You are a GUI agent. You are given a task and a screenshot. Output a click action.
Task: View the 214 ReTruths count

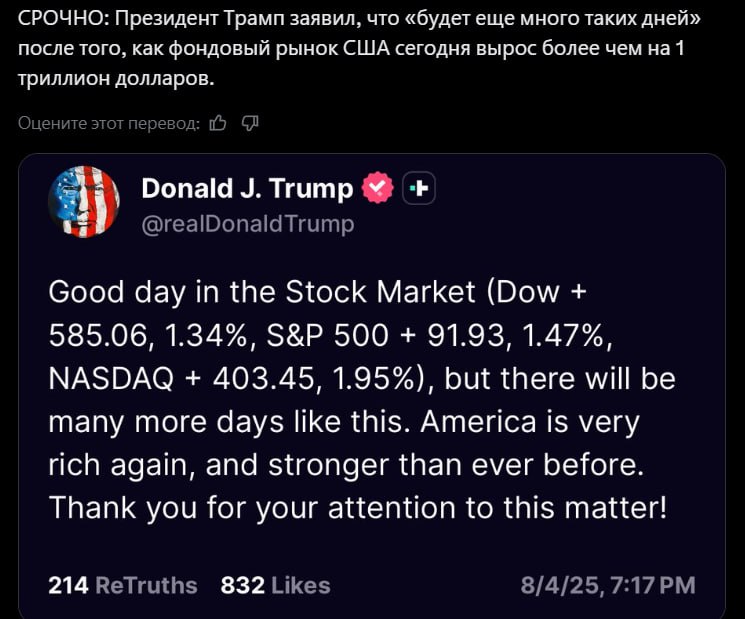tap(123, 585)
